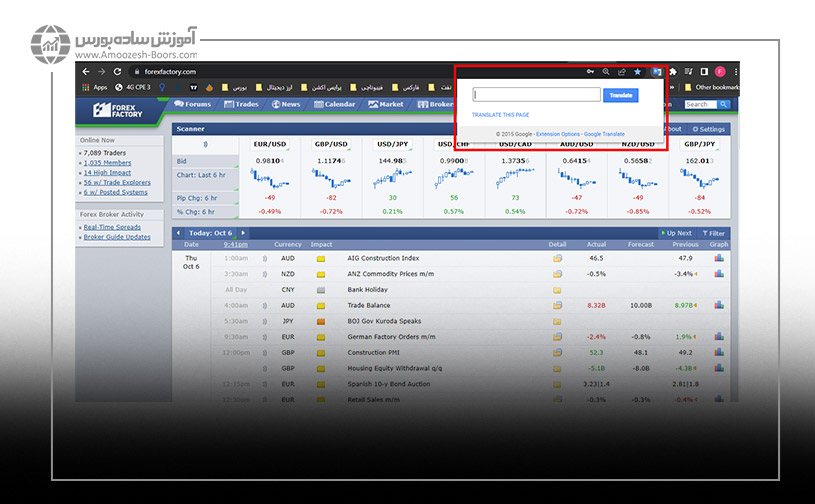Screen dimensions: 815x504
Task: Go to the next day using the arrow after Today: Oct 6
Action: 242,233
